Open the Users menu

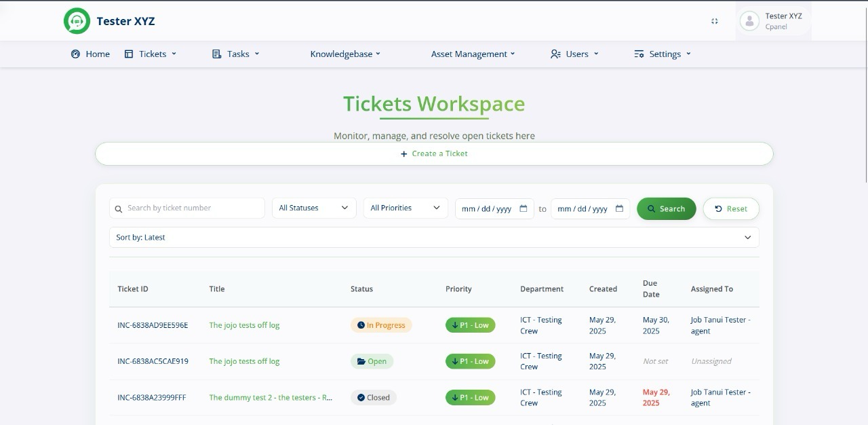point(575,54)
